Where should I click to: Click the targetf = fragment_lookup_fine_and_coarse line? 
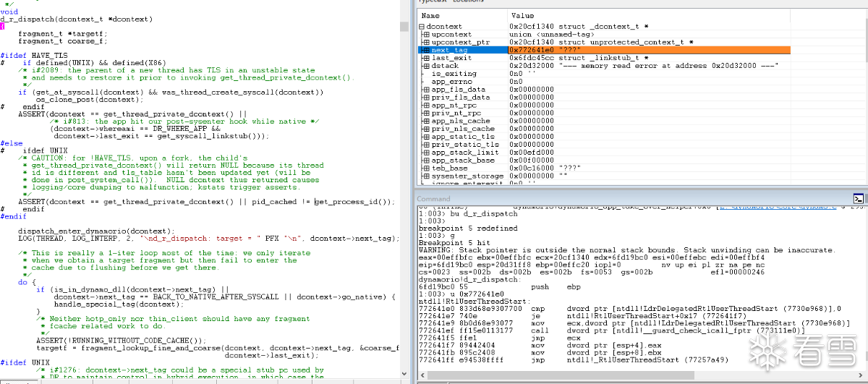(217, 348)
